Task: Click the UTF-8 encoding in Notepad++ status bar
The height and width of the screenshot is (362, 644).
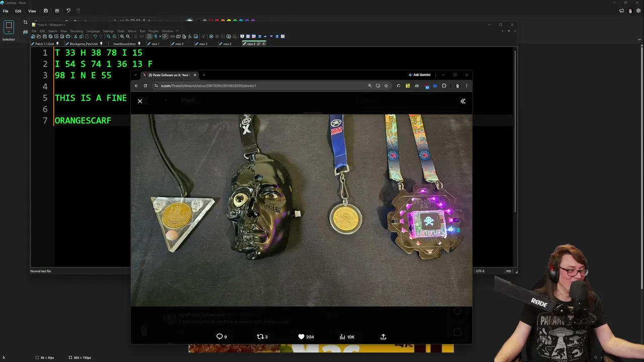Action: pyautogui.click(x=480, y=271)
